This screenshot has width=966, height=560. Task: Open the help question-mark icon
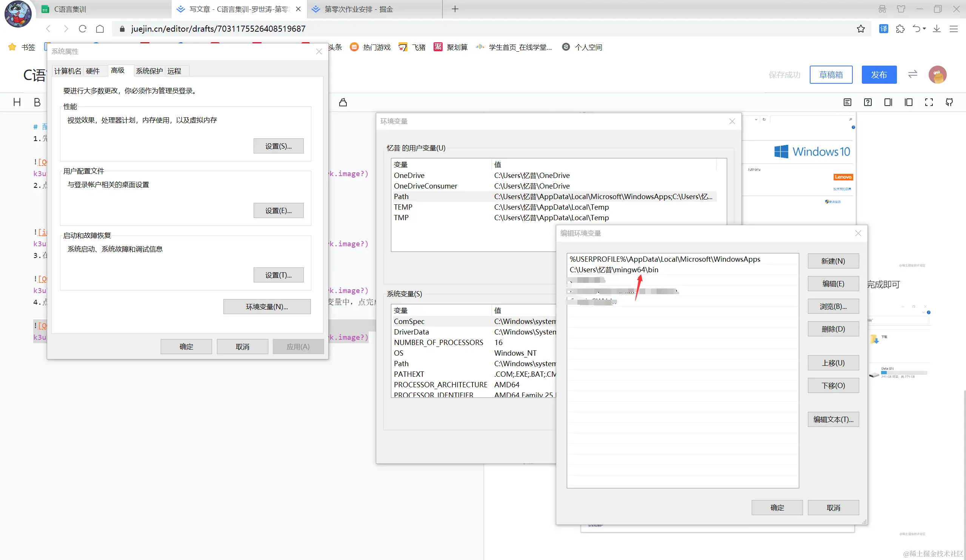[x=868, y=102]
